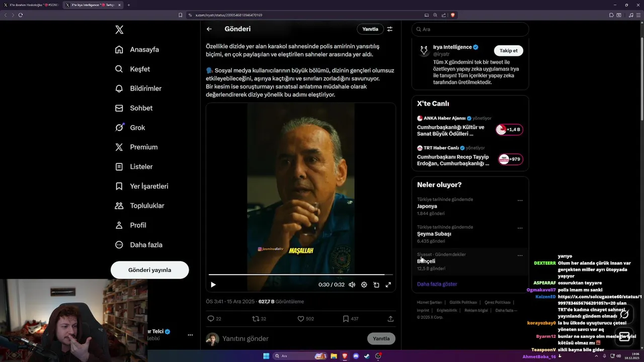Open Profil page
Image resolution: width=644 pixels, height=362 pixels.
tap(130, 225)
